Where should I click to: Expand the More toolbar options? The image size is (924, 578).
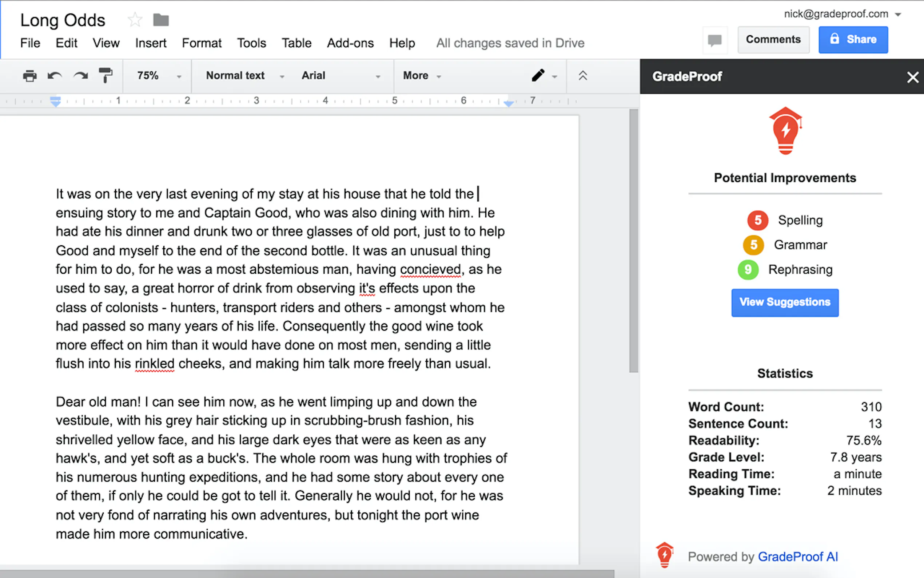(x=422, y=76)
